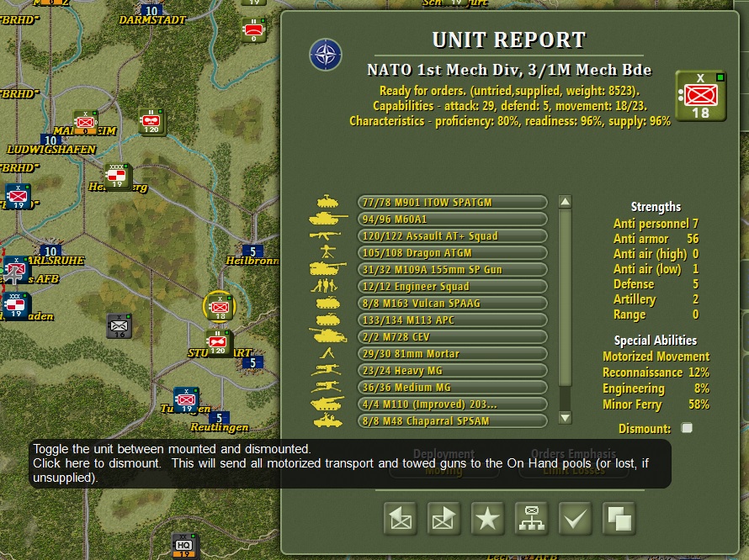Image resolution: width=749 pixels, height=560 pixels.
Task: Click the engineer squad soldiers icon
Action: [x=325, y=286]
